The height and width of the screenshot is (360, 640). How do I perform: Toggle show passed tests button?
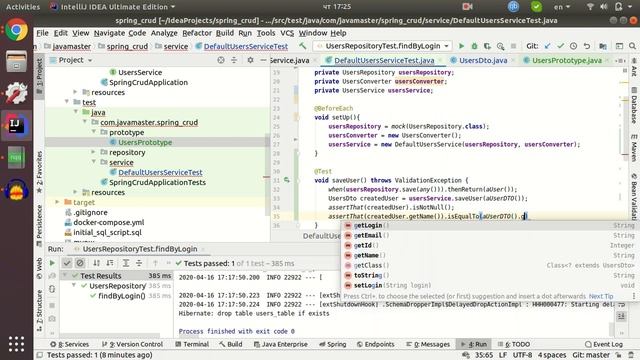[67, 263]
